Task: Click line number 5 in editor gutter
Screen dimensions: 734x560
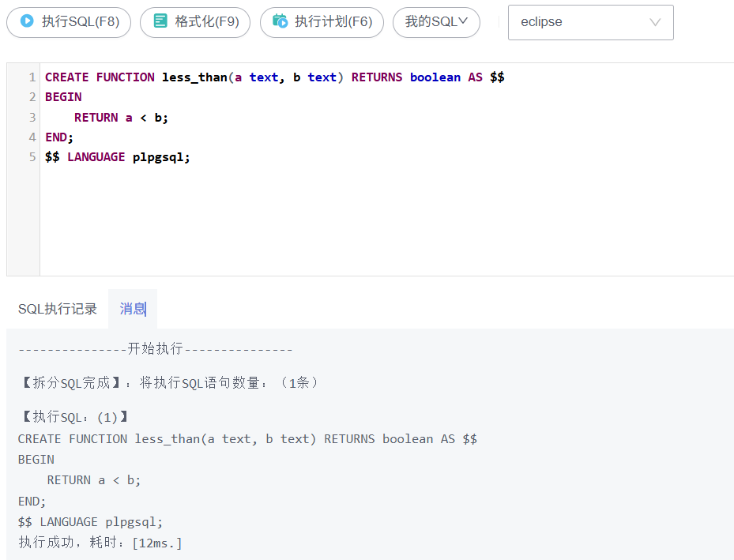Action: point(32,156)
